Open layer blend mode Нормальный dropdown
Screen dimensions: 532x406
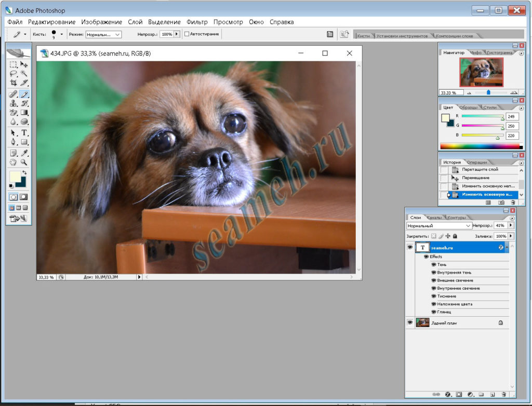[438, 225]
